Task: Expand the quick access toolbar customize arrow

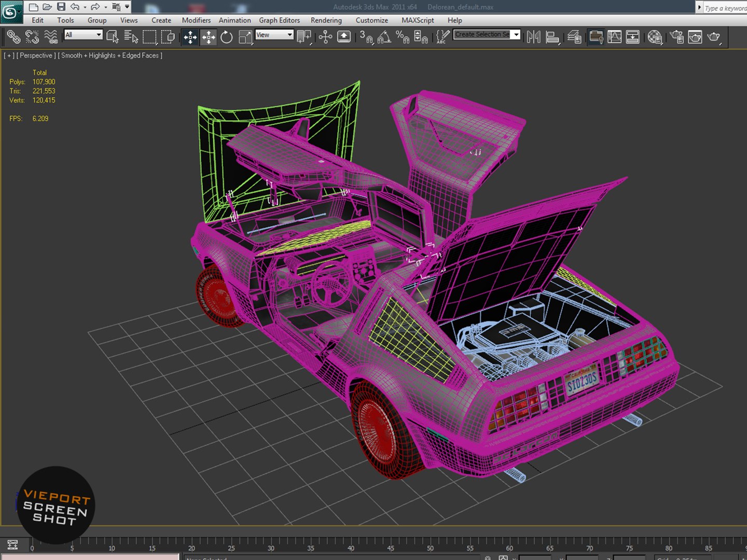Action: (127, 7)
